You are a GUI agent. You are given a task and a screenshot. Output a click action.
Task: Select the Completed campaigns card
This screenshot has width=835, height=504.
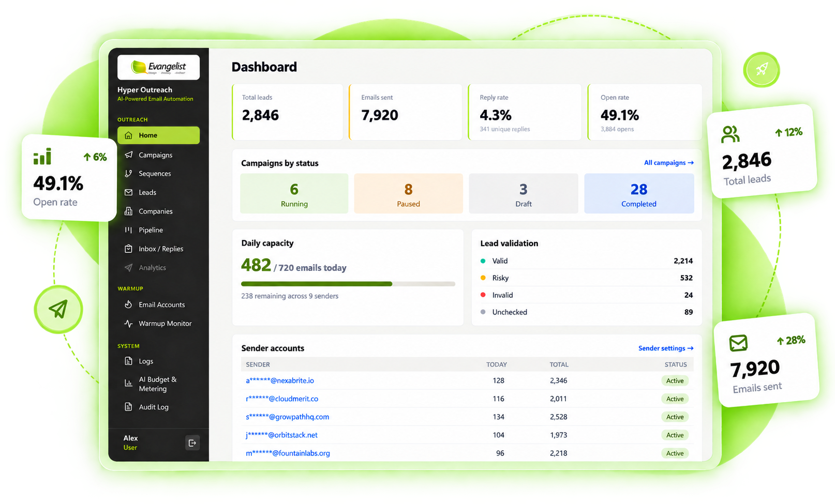point(639,193)
